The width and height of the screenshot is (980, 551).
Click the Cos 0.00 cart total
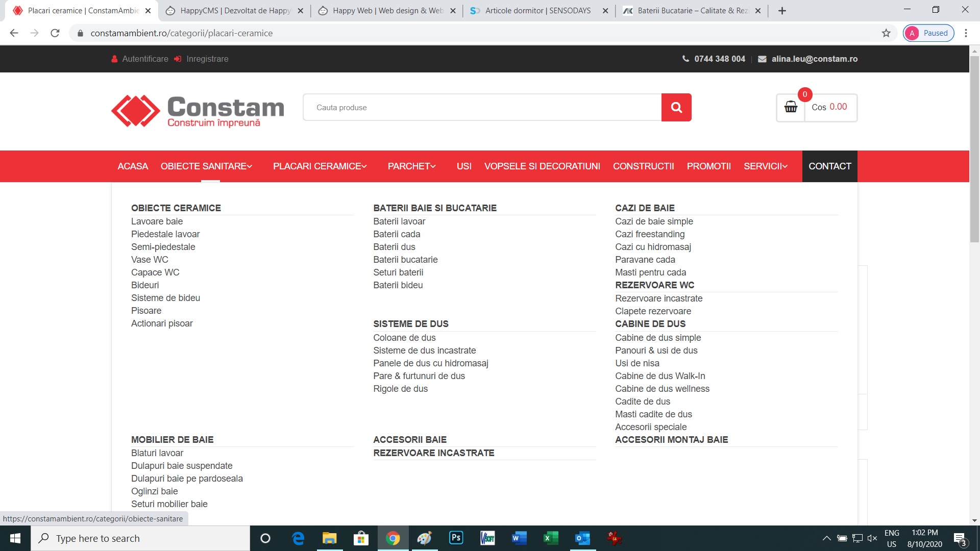coord(829,107)
